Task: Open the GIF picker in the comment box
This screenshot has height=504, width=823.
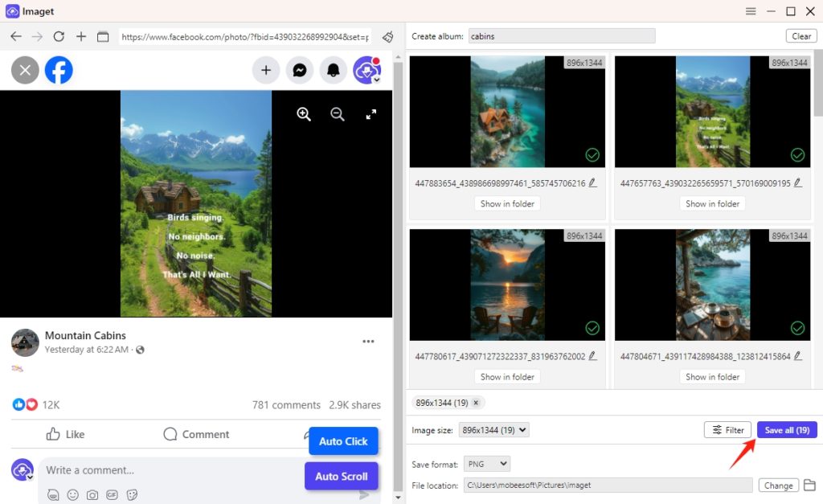Action: coord(113,495)
